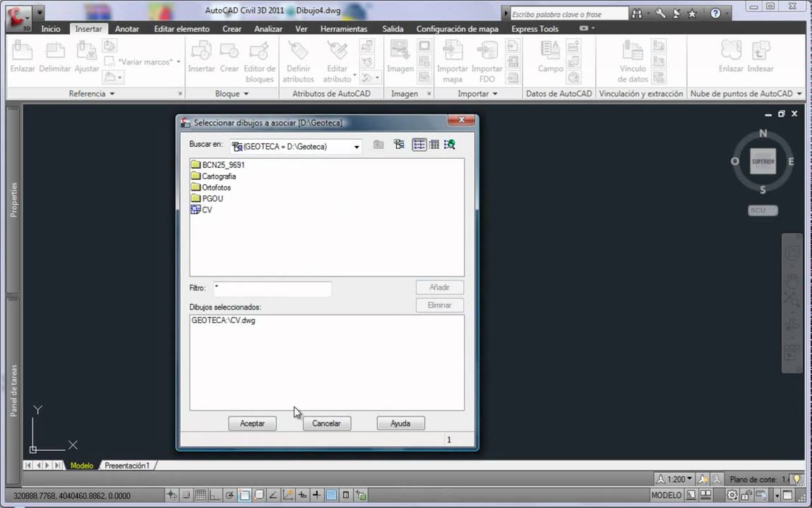The width and height of the screenshot is (812, 508).
Task: Click the drawing preview search icon
Action: 450,145
